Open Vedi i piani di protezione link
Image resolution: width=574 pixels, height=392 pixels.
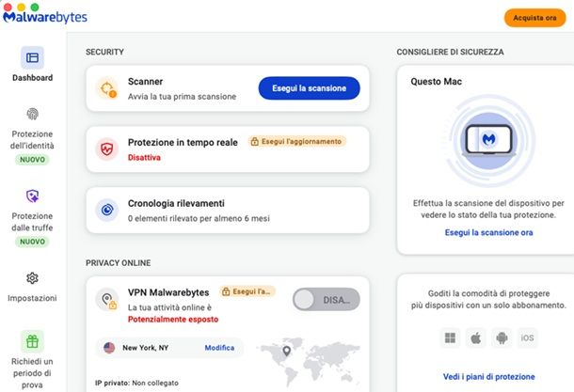[488, 377]
